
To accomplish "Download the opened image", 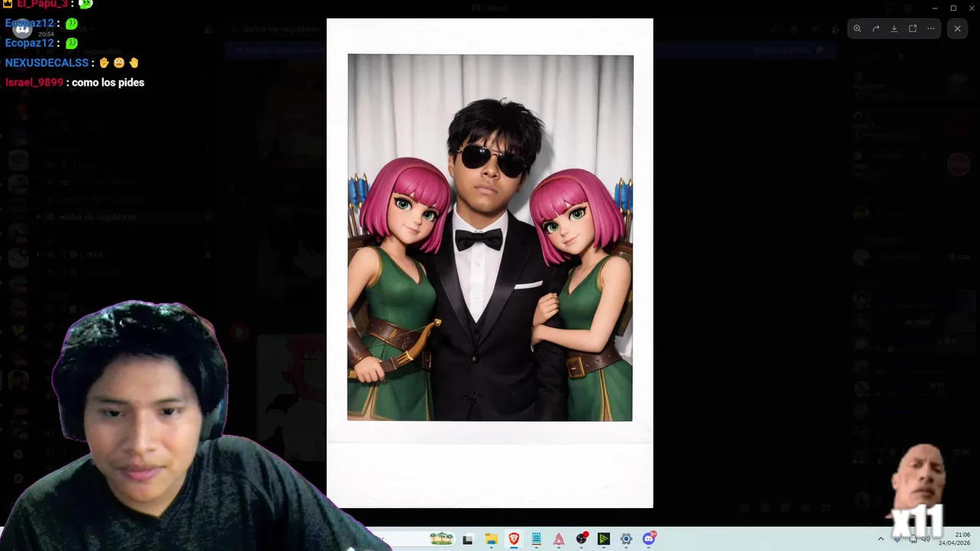I will pyautogui.click(x=893, y=28).
